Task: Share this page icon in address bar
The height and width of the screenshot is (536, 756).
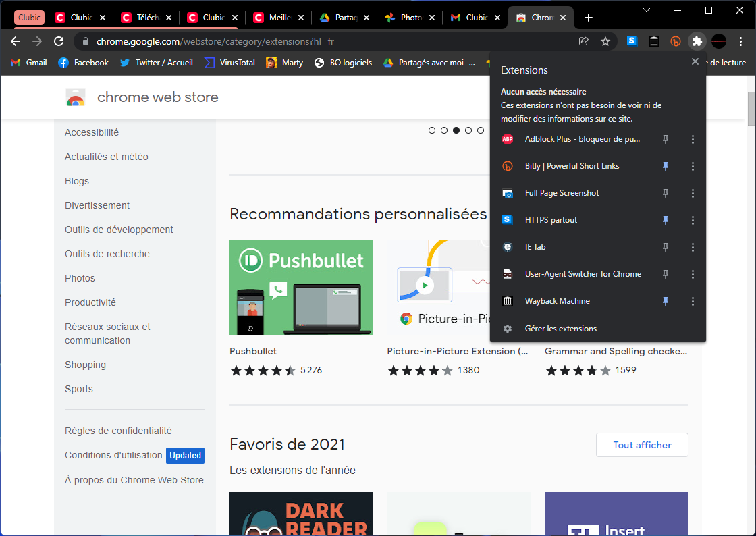Action: pyautogui.click(x=583, y=41)
